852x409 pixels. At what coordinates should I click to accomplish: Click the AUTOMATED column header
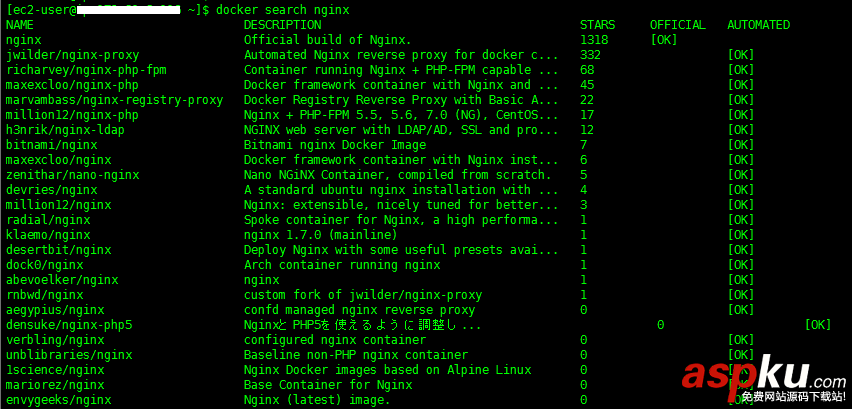click(758, 25)
